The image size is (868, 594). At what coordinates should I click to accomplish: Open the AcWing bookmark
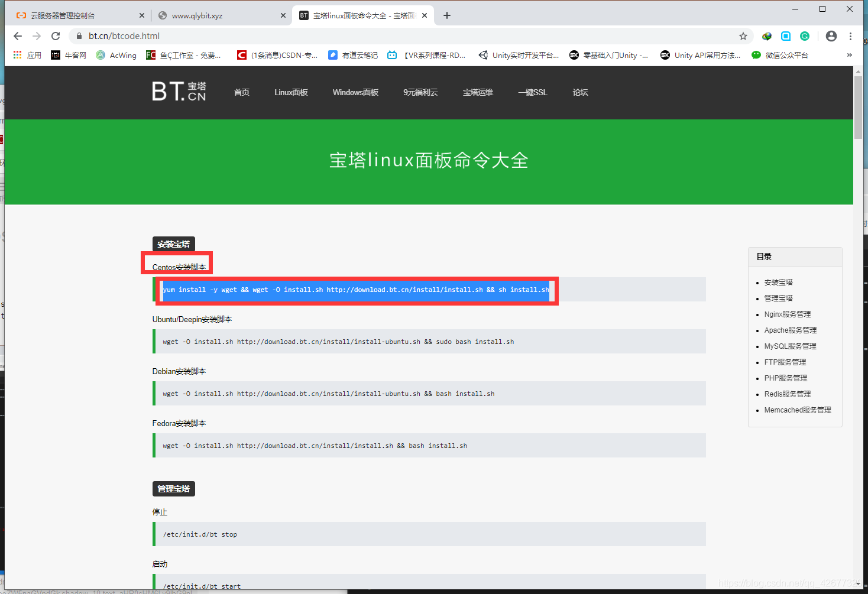[x=116, y=55]
